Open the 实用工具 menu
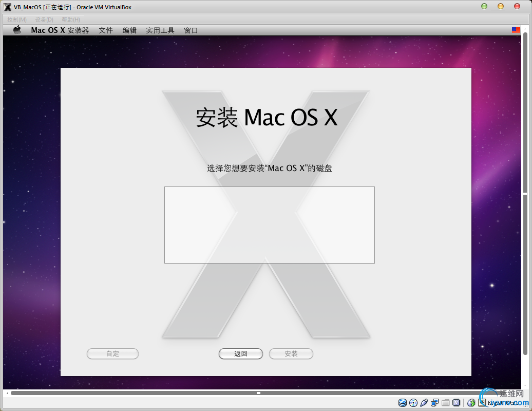This screenshot has width=532, height=411. click(160, 30)
